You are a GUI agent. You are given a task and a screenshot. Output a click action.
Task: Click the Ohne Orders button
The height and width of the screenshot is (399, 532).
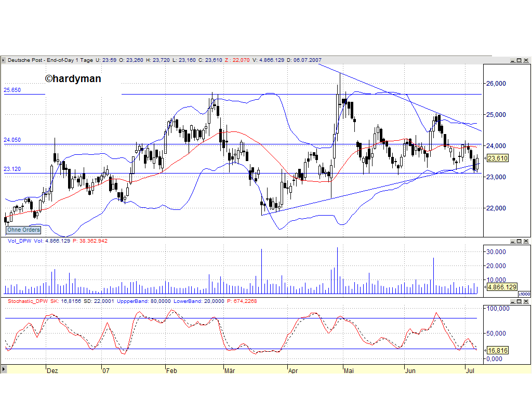(23, 230)
